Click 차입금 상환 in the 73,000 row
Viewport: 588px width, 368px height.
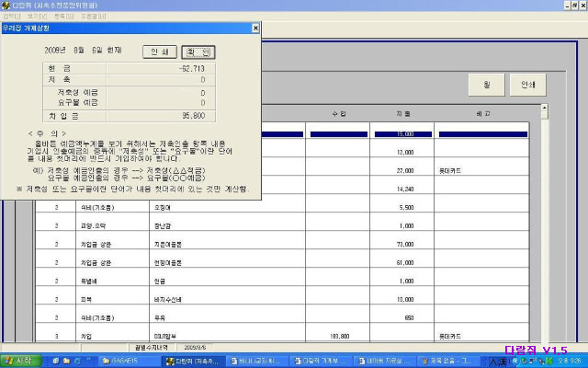[96, 245]
